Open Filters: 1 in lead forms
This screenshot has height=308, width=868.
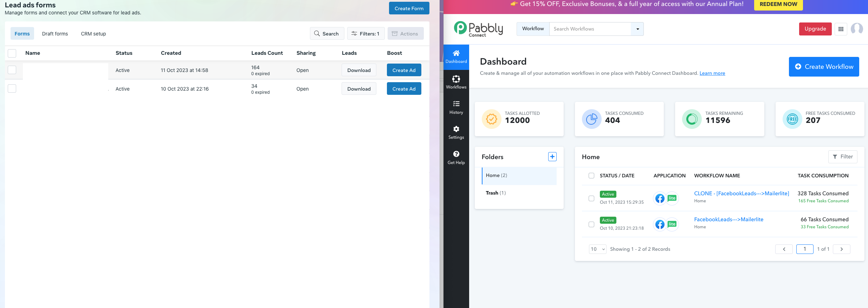pyautogui.click(x=366, y=34)
